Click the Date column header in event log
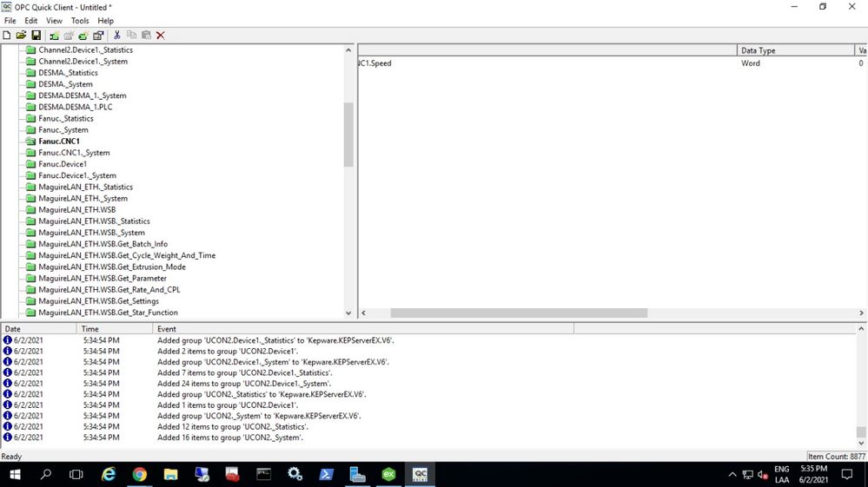 (x=39, y=329)
